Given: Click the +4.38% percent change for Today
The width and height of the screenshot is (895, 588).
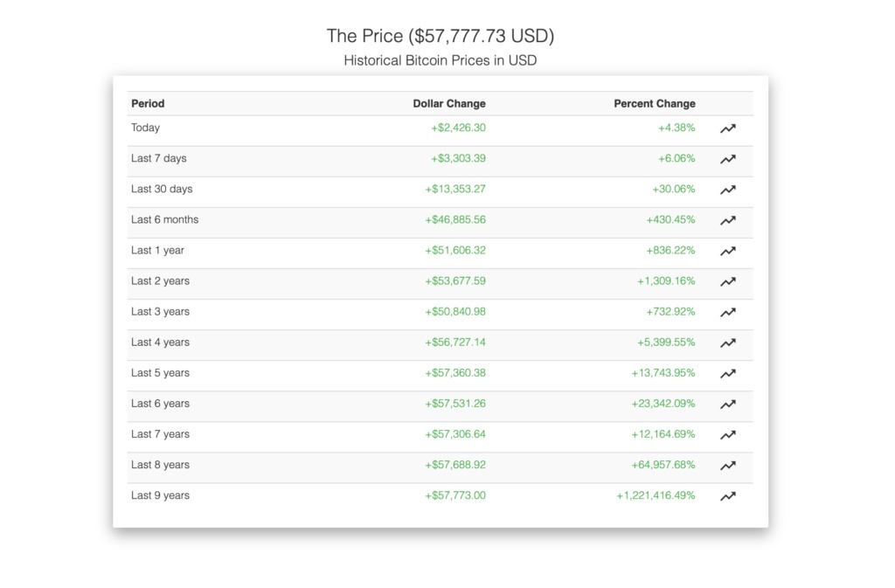Looking at the screenshot, I should (676, 128).
